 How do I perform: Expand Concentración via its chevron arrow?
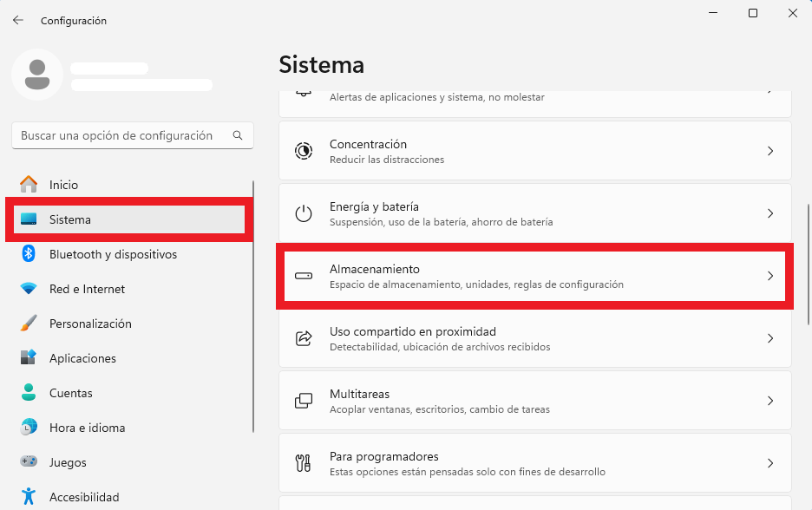click(770, 151)
